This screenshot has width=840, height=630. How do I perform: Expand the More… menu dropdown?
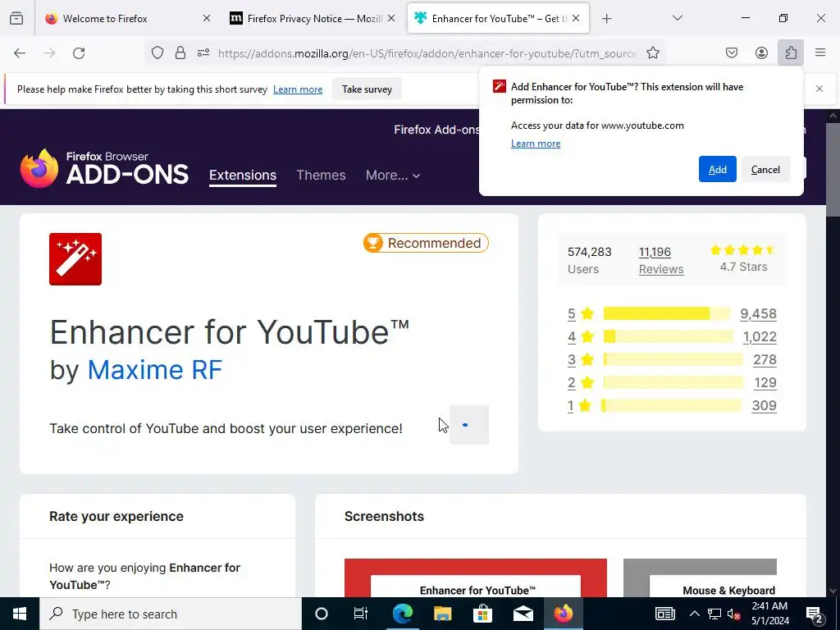click(393, 176)
